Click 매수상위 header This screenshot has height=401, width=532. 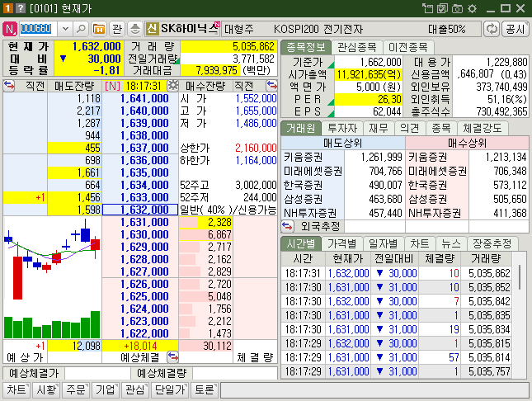point(467,143)
